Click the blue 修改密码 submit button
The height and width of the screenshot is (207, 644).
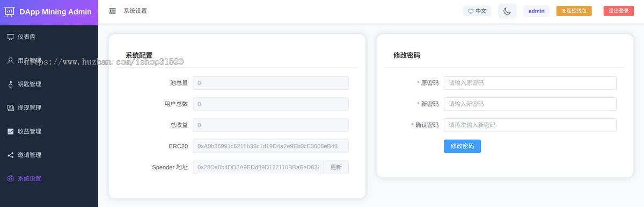462,146
